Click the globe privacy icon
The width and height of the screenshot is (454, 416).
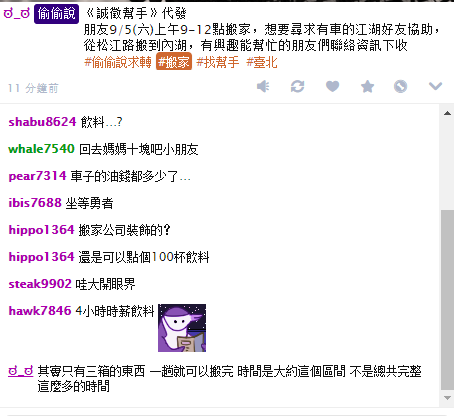pos(400,87)
